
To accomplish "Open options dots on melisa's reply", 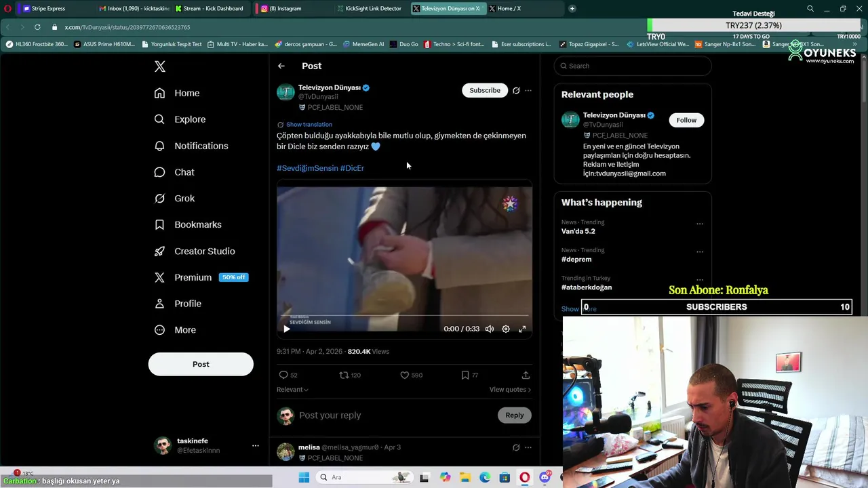I will pyautogui.click(x=528, y=447).
